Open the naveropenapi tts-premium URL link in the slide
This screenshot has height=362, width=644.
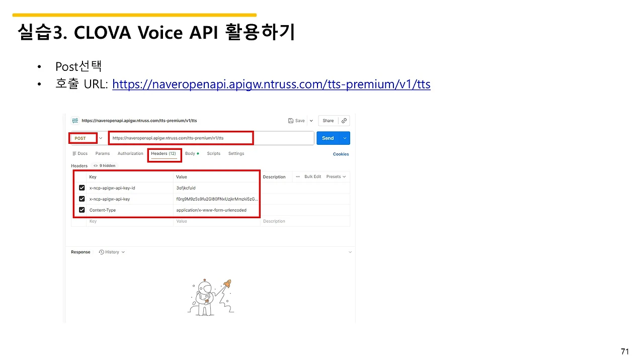tap(271, 84)
